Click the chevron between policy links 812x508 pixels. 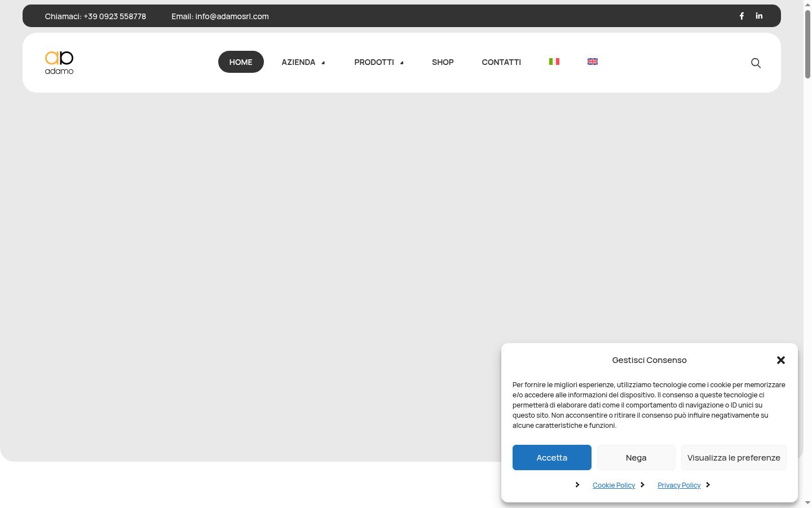[642, 485]
